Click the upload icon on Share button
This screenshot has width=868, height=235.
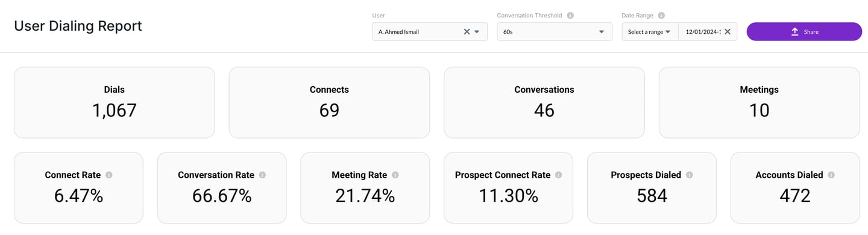794,32
